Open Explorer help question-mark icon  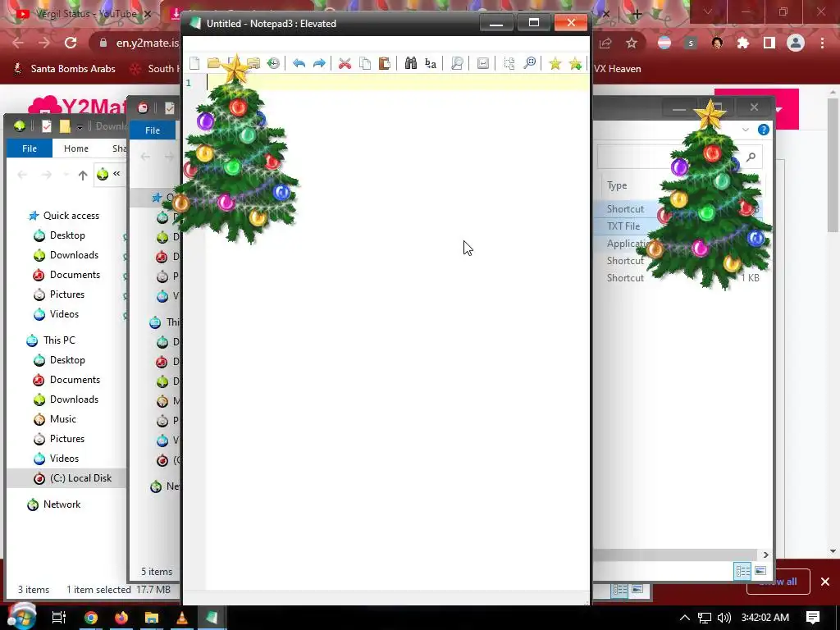[x=764, y=130]
